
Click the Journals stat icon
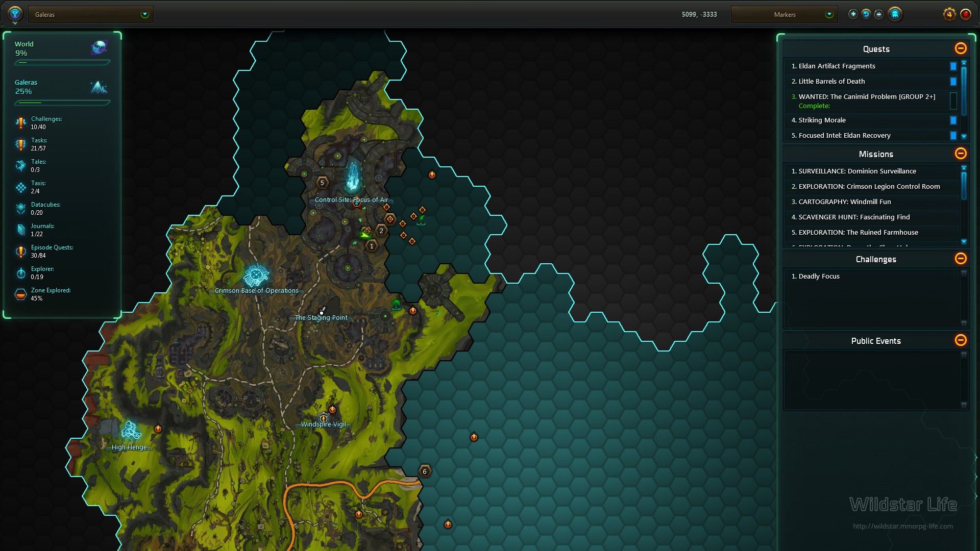(20, 230)
